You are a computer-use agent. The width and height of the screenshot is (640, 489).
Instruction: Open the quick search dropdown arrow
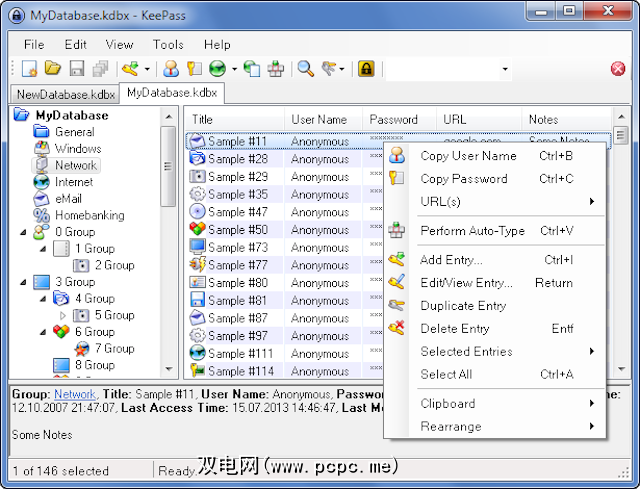505,69
